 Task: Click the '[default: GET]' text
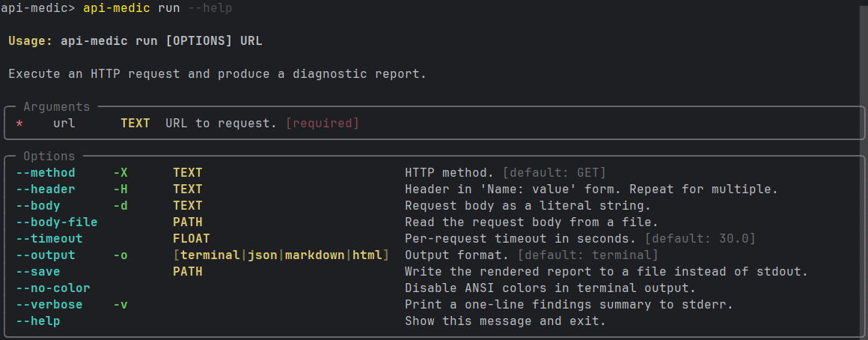[554, 173]
